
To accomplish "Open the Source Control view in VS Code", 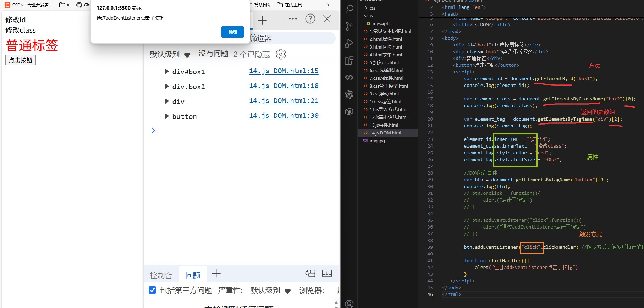I will pos(349,26).
